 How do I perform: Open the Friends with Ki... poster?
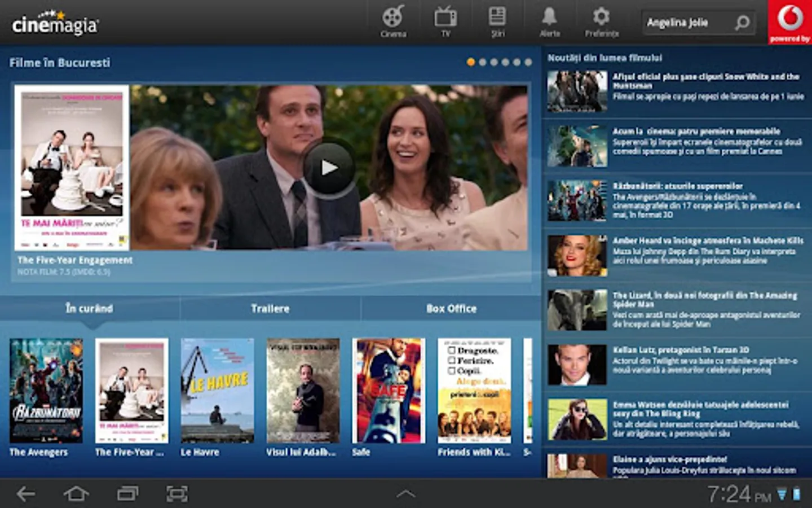[x=475, y=391]
